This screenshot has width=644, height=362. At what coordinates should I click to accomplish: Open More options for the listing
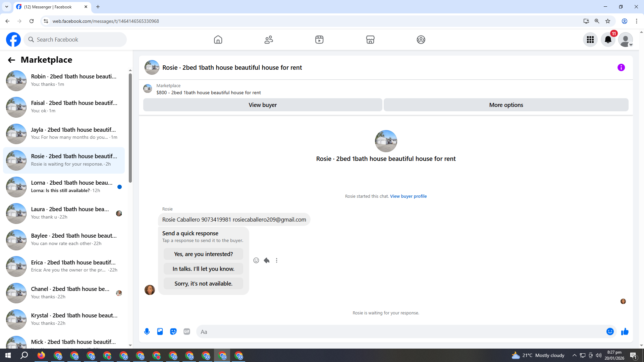[506, 105]
